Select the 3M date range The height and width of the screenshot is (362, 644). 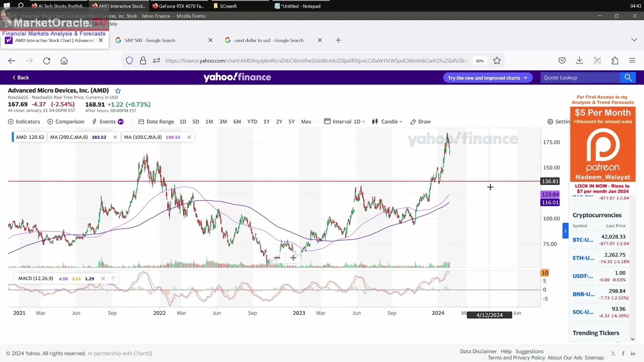pyautogui.click(x=223, y=122)
